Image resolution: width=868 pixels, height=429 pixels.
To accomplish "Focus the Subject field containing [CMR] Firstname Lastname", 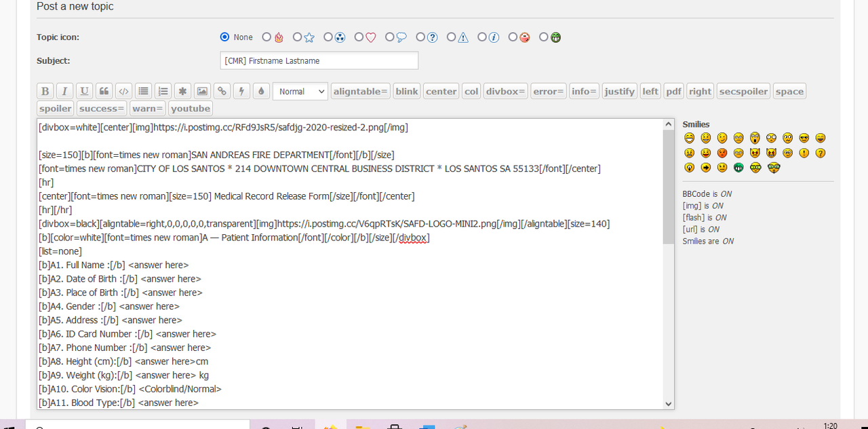I will click(x=319, y=60).
